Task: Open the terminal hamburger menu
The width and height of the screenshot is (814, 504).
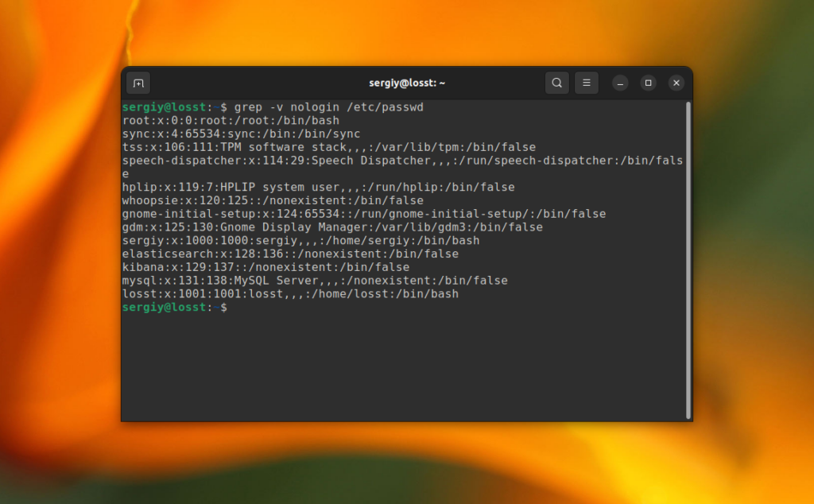Action: (587, 83)
